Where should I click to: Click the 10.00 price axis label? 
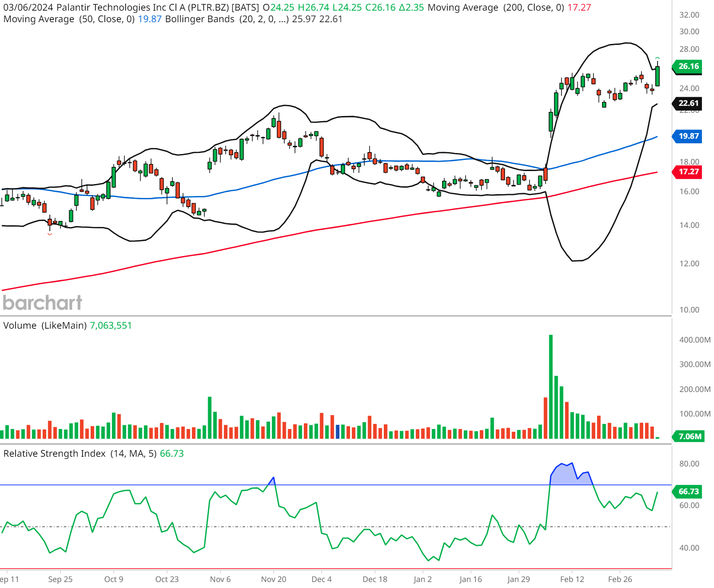689,310
